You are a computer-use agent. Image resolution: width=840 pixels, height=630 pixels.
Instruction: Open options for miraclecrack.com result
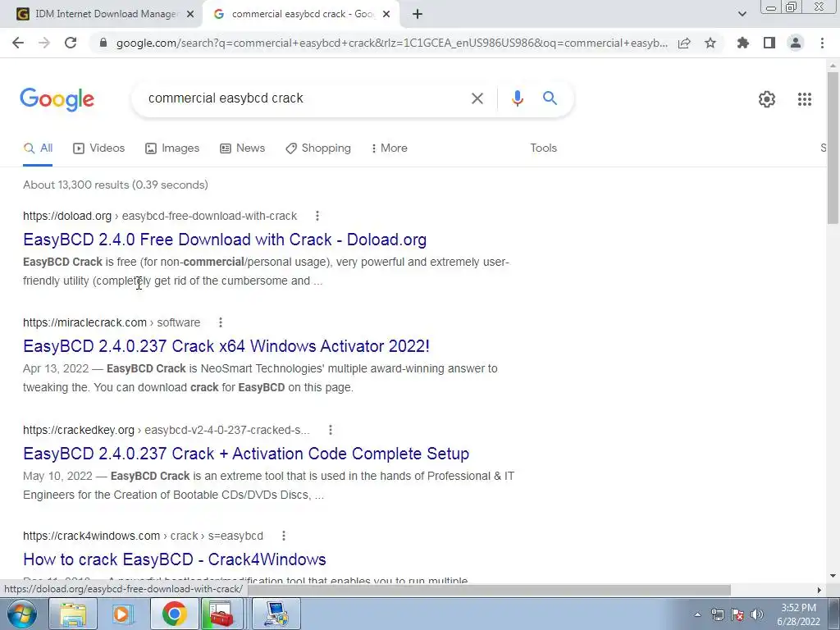(x=220, y=322)
